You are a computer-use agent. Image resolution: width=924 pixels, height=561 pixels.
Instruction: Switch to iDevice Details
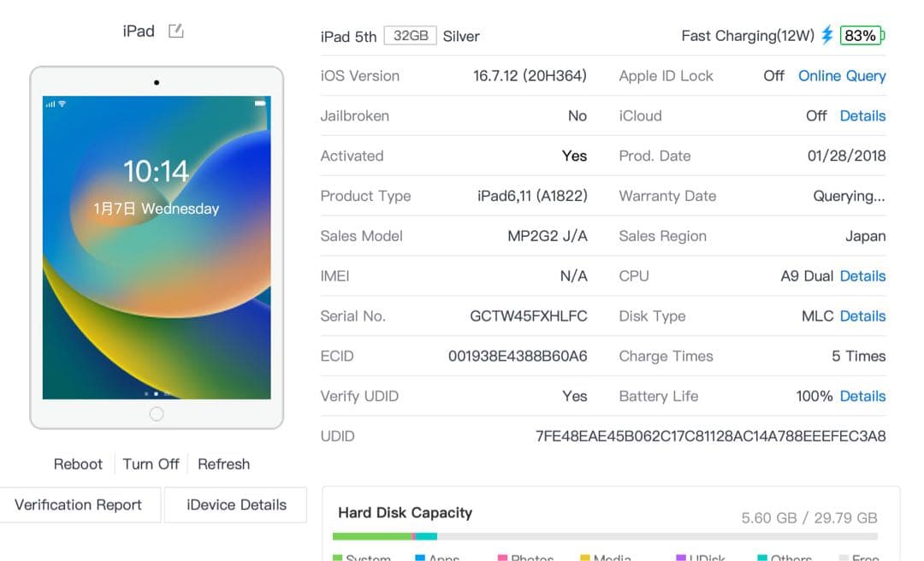tap(235, 505)
